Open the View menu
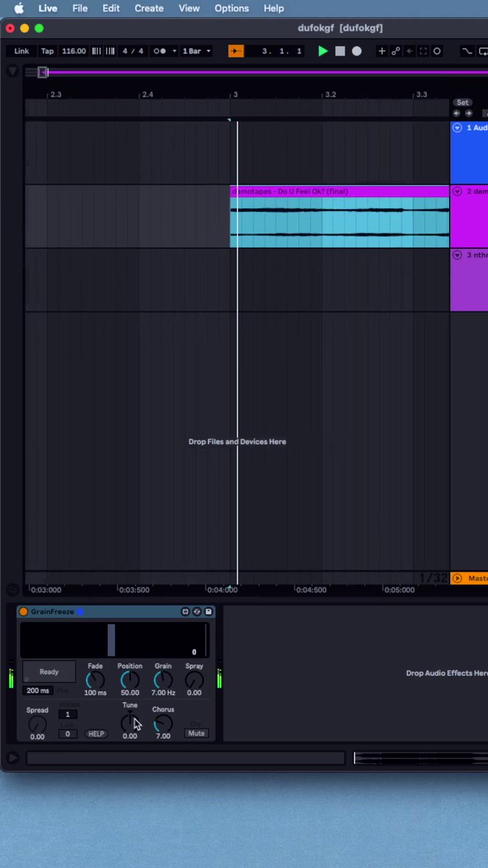 point(189,8)
